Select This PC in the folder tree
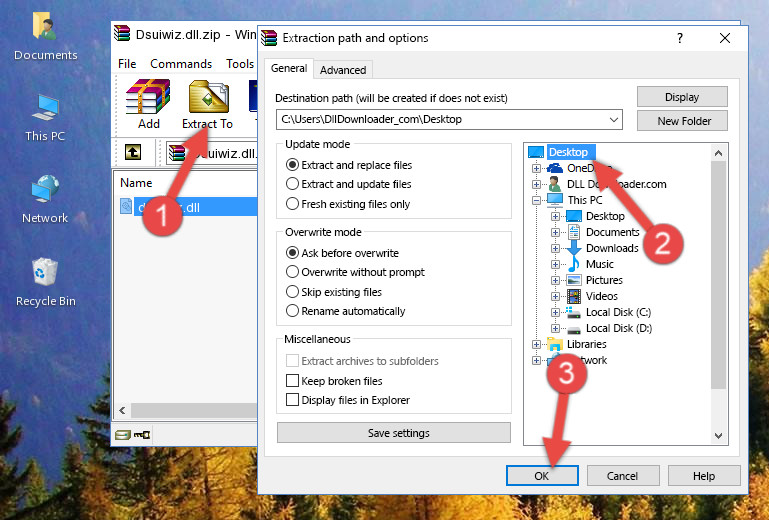 (585, 200)
